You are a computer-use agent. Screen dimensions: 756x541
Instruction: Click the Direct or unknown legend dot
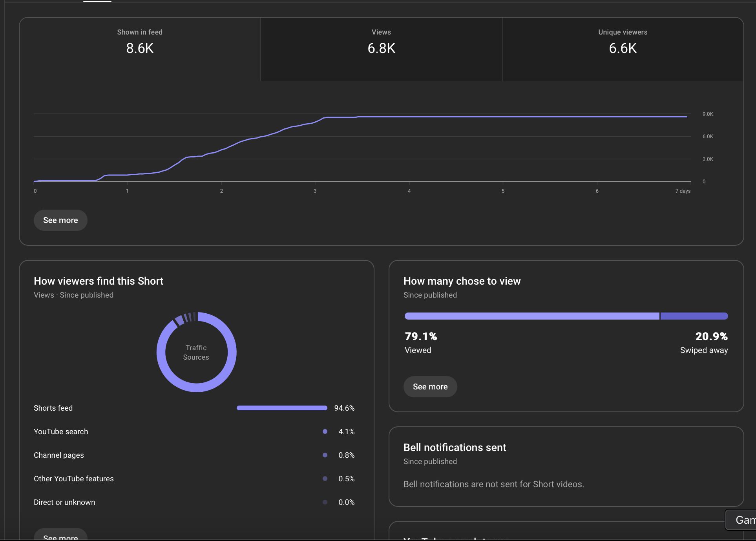(x=325, y=502)
